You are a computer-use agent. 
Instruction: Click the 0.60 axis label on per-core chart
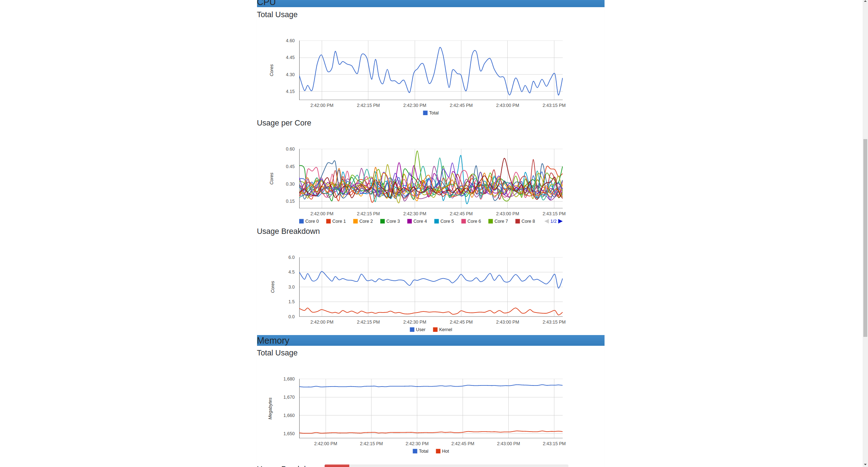(x=290, y=149)
